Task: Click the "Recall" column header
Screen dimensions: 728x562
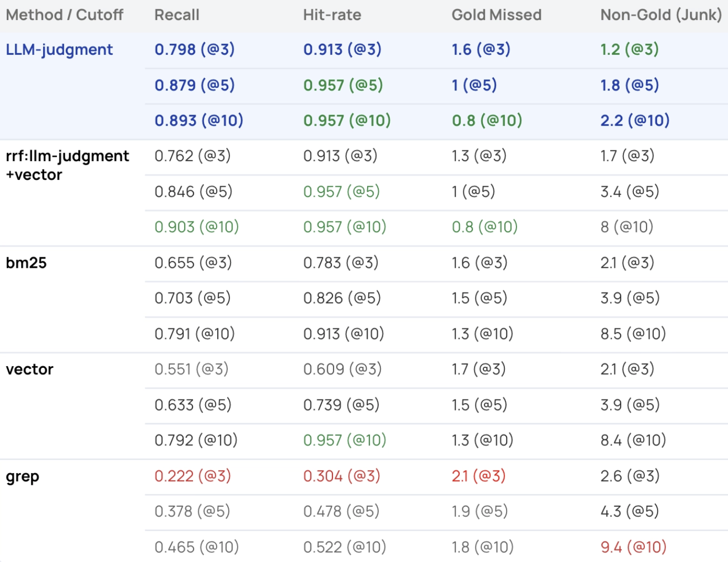Action: (177, 15)
